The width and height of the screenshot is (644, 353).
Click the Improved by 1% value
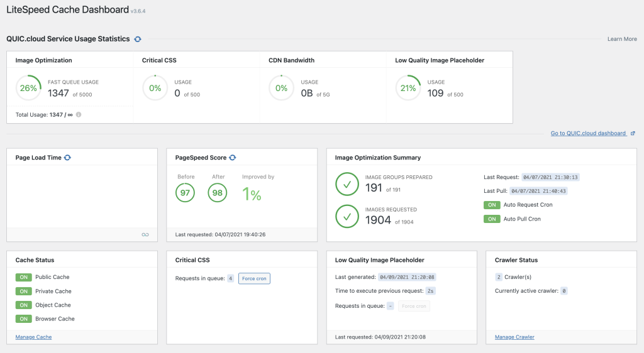tap(252, 194)
